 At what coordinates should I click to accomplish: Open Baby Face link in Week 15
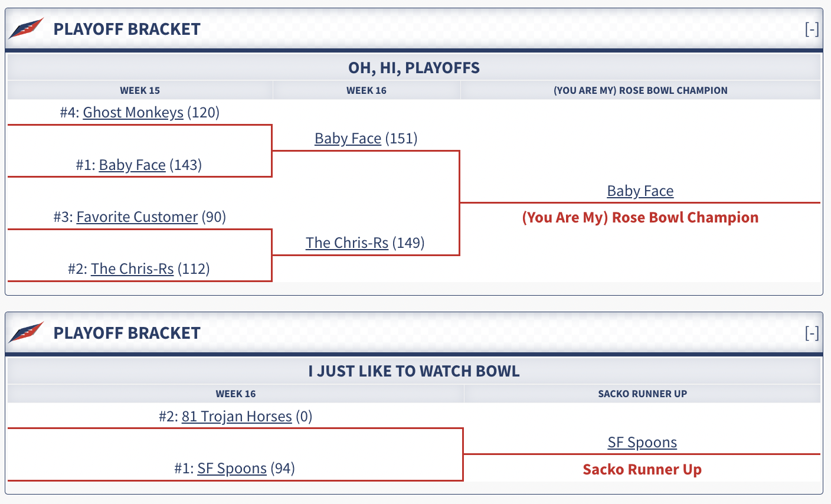pyautogui.click(x=132, y=165)
